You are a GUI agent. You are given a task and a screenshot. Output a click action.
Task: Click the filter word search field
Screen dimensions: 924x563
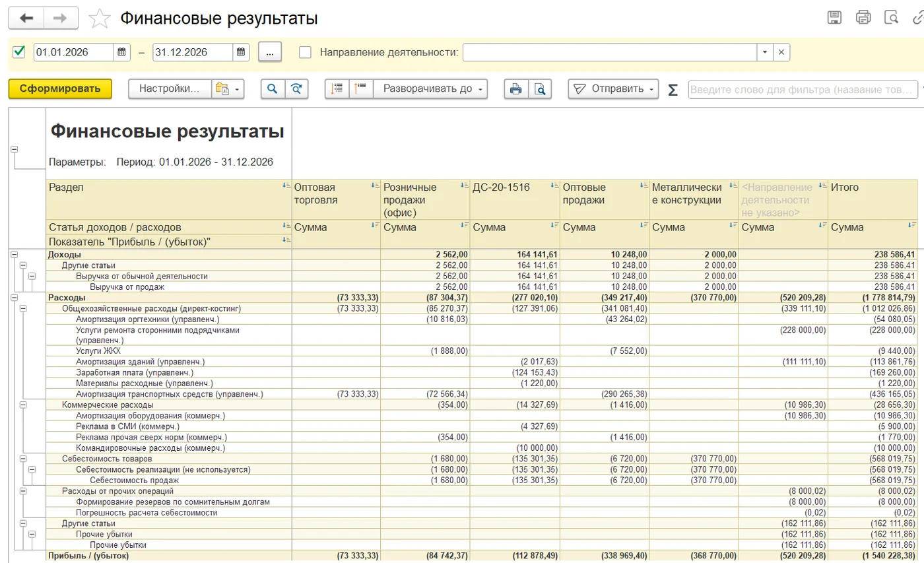[803, 89]
